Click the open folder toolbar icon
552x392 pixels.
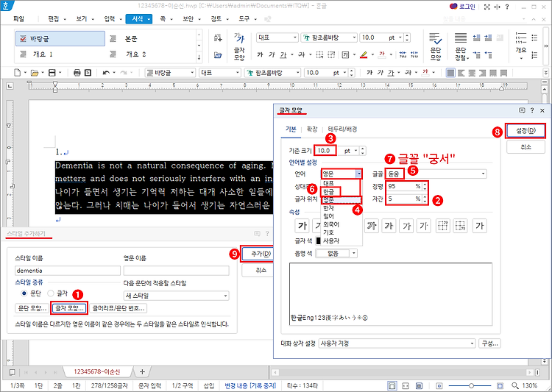(35, 73)
